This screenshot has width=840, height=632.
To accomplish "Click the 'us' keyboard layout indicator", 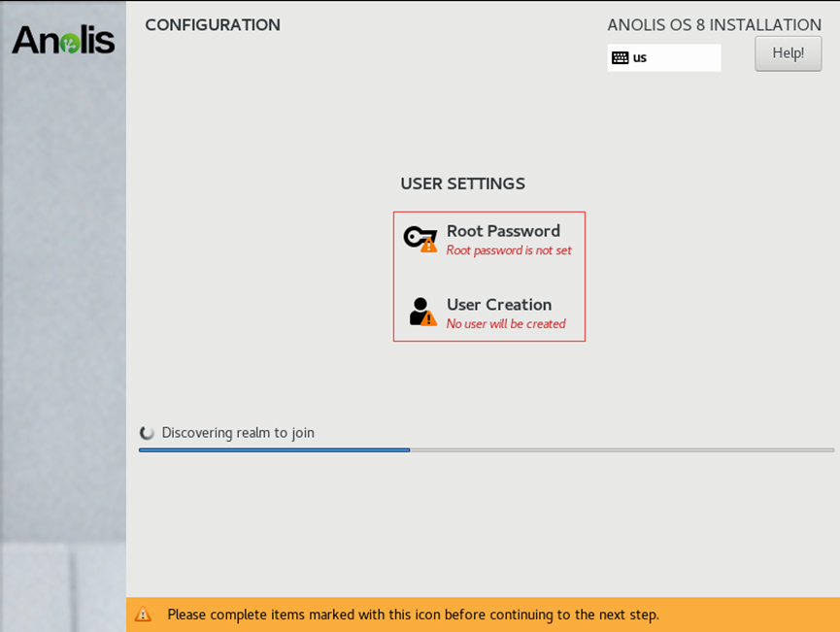I will 640,57.
